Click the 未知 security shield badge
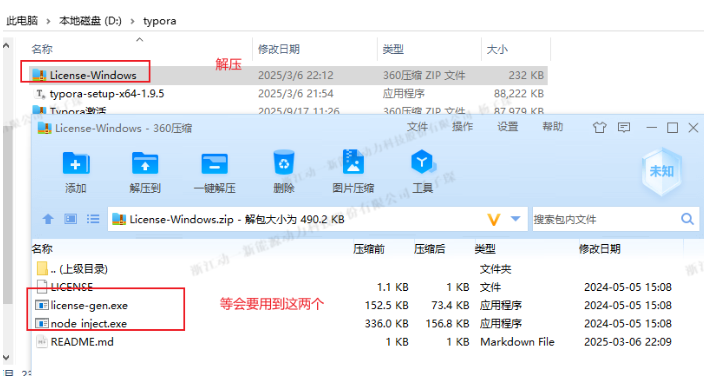The height and width of the screenshot is (382, 704). pos(661,171)
